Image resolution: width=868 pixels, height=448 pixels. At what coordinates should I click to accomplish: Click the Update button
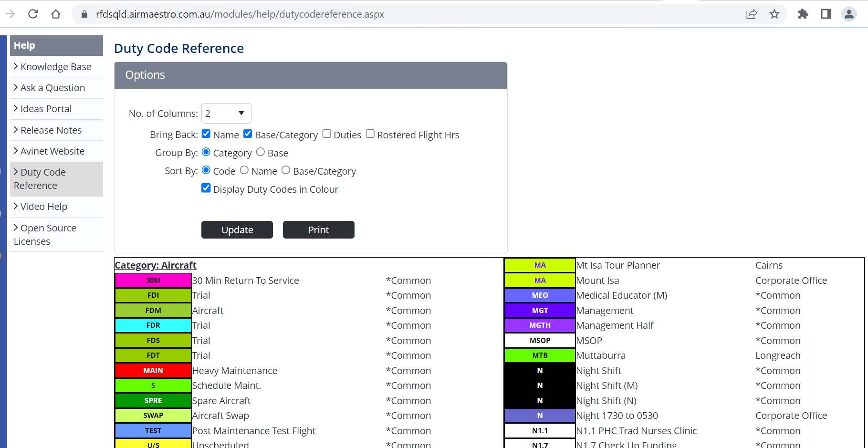pos(237,230)
